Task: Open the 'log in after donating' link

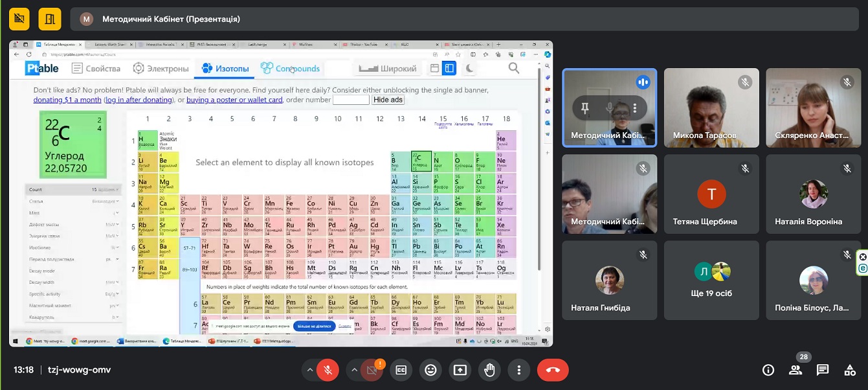Action: (139, 100)
